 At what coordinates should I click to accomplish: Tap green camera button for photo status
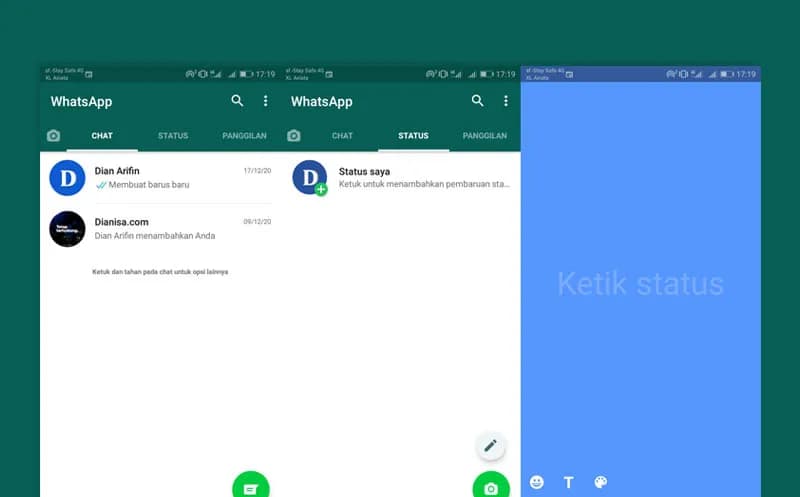click(x=490, y=487)
